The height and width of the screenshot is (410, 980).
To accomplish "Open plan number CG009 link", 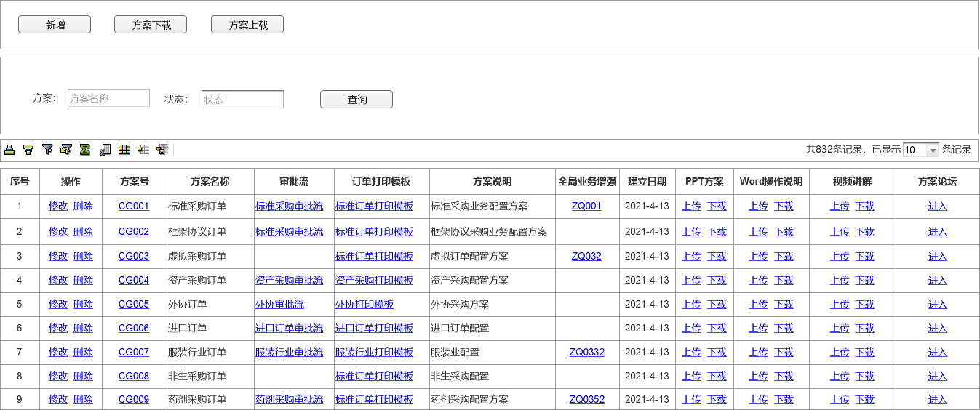I will pyautogui.click(x=134, y=400).
